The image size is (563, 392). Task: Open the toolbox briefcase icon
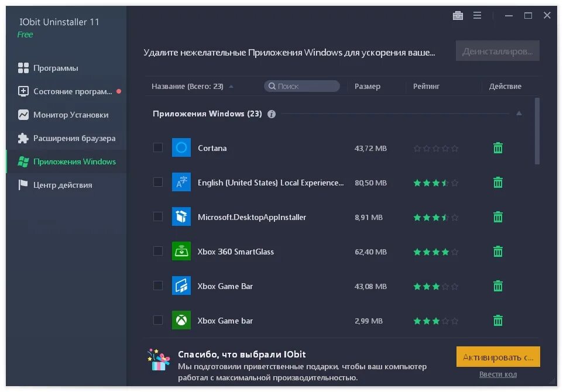pos(458,15)
